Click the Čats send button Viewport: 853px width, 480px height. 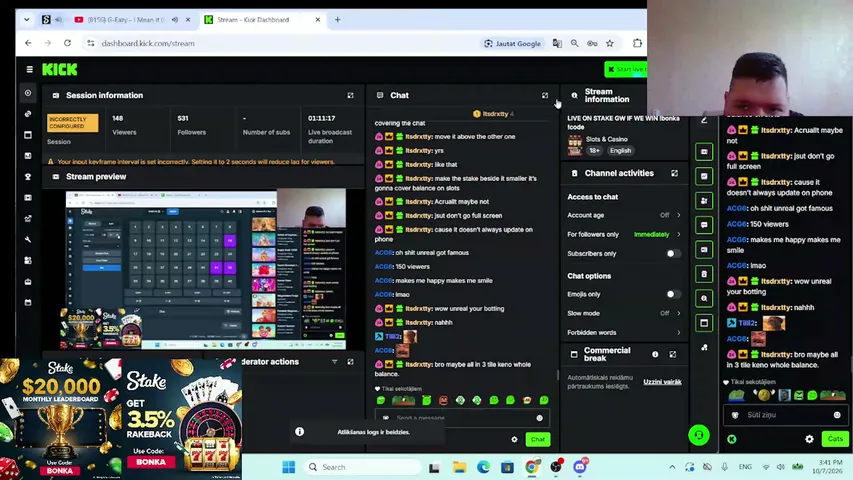(835, 439)
